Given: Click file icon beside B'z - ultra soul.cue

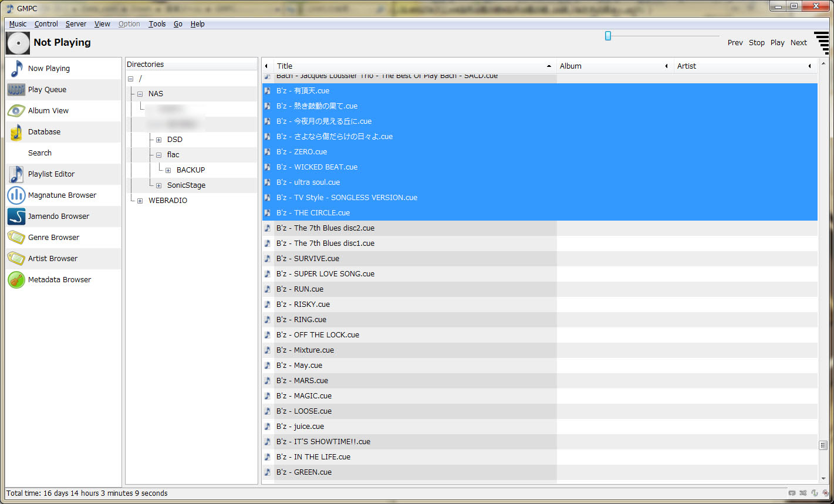Looking at the screenshot, I should [x=268, y=182].
